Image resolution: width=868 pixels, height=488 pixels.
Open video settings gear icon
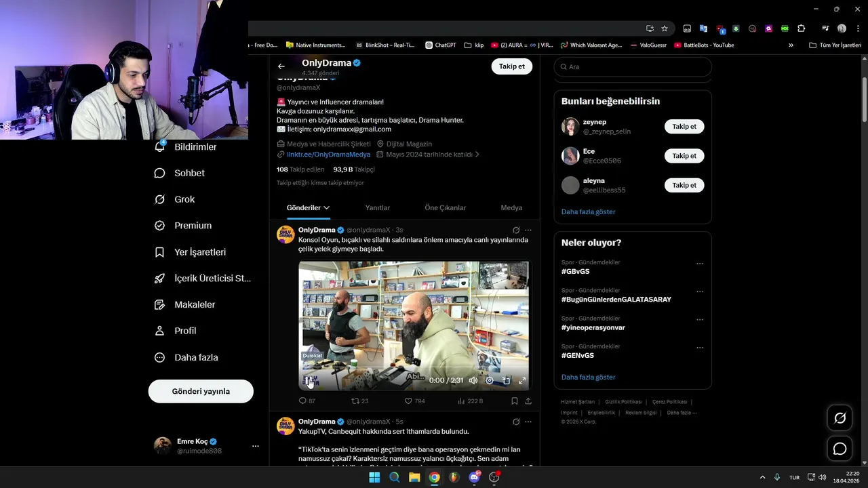tap(490, 381)
